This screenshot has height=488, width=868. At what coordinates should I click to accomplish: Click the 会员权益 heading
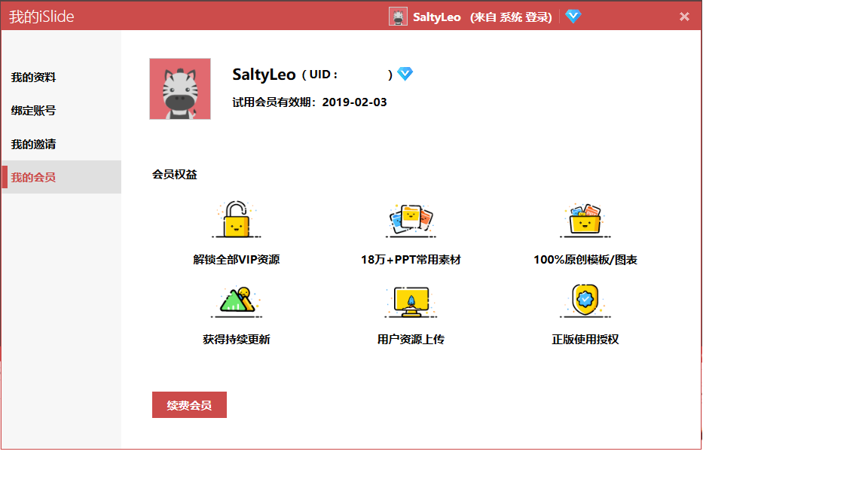174,175
